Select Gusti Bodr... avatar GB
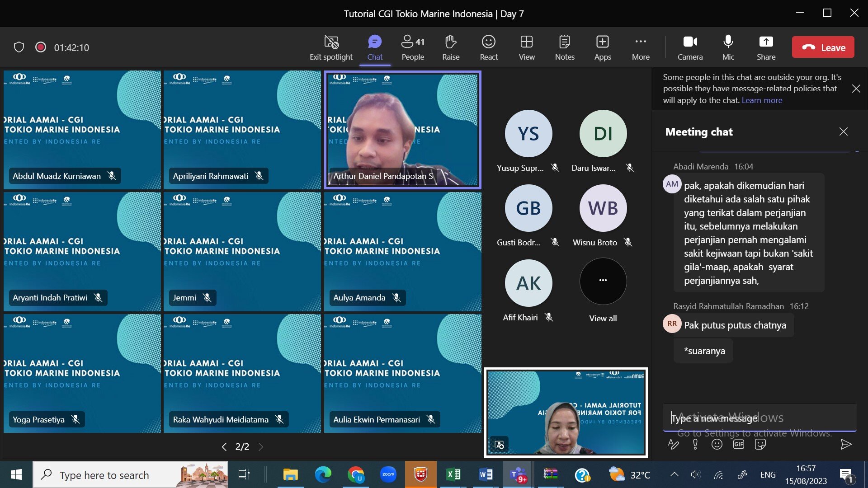Image resolution: width=868 pixels, height=488 pixels. [x=528, y=208]
